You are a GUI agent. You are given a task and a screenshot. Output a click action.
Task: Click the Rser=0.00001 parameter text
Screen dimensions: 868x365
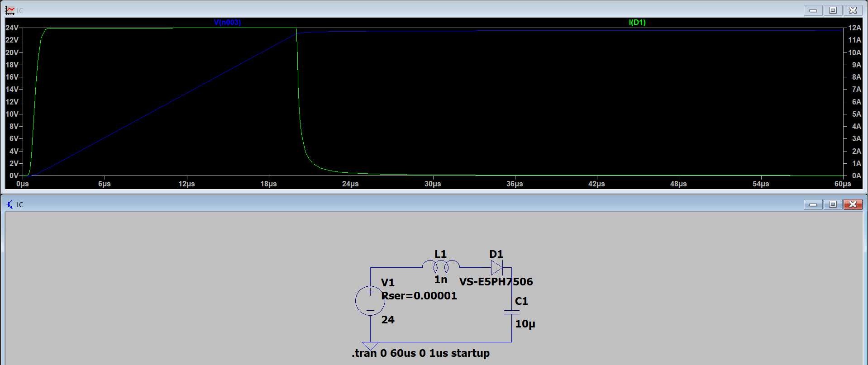419,296
